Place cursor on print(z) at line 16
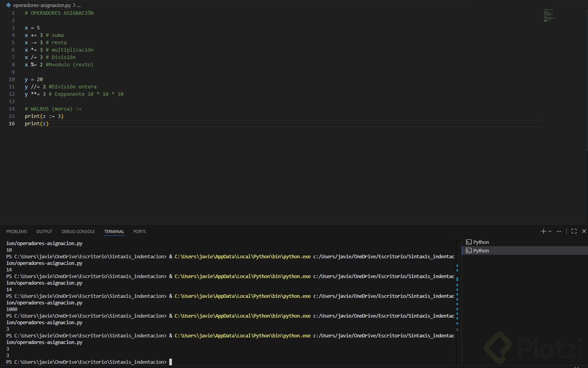 pyautogui.click(x=36, y=123)
